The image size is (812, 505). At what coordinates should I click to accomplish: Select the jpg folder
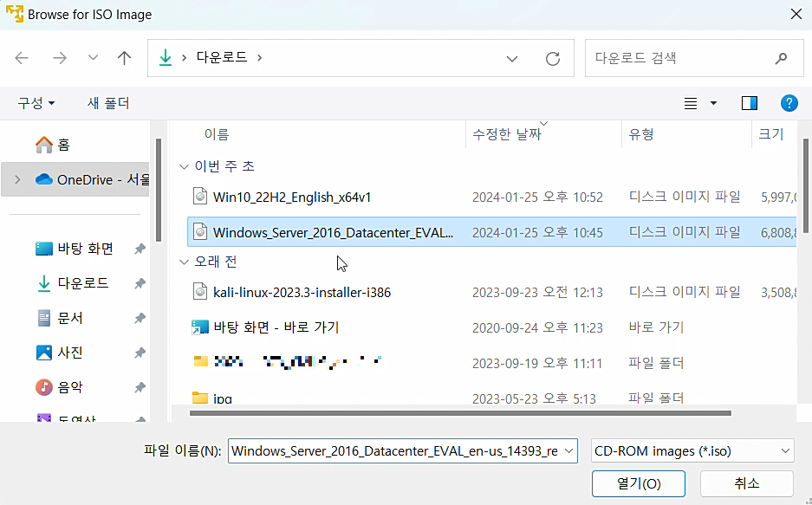(x=223, y=398)
